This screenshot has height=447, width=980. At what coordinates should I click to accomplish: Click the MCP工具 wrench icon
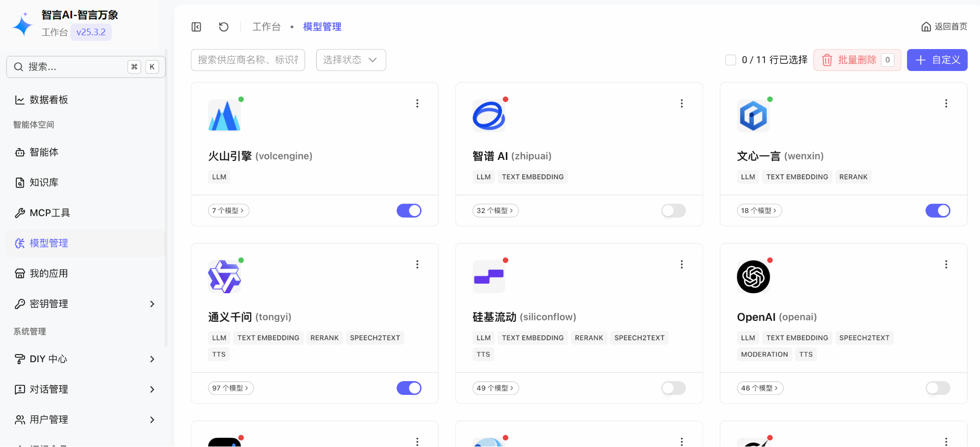click(20, 213)
